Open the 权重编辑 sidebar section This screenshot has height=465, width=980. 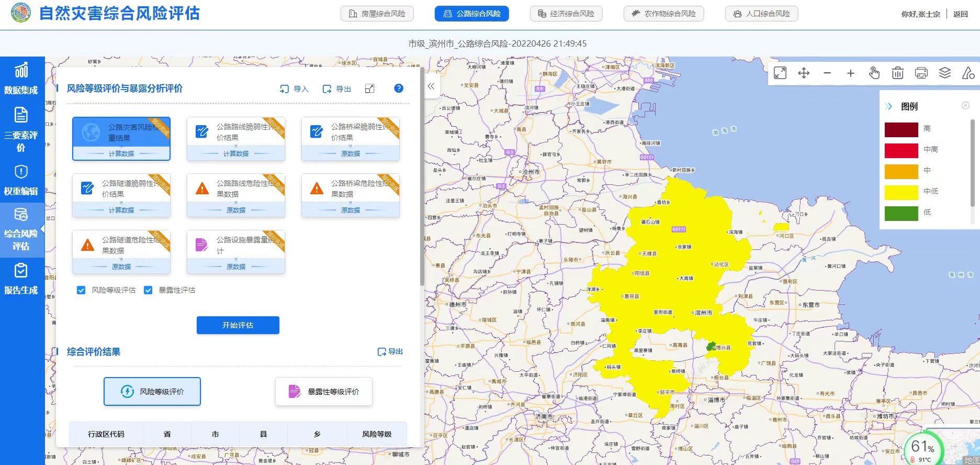[21, 181]
